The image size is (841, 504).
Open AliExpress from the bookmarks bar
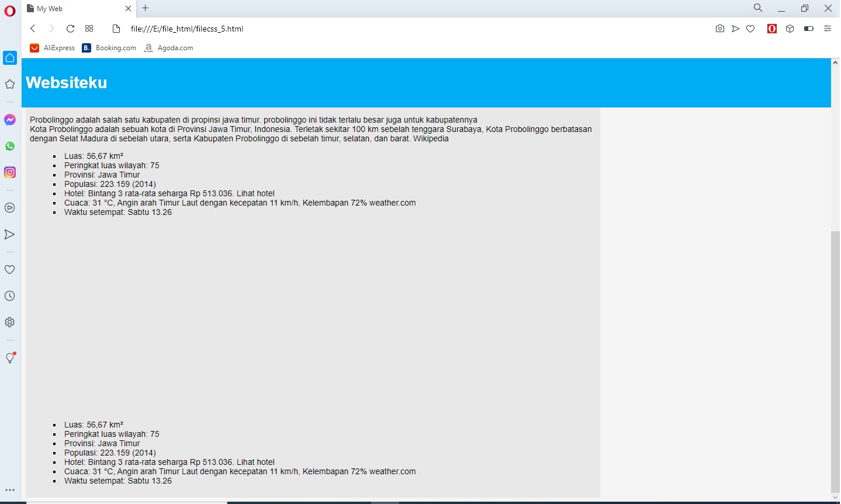coord(52,48)
